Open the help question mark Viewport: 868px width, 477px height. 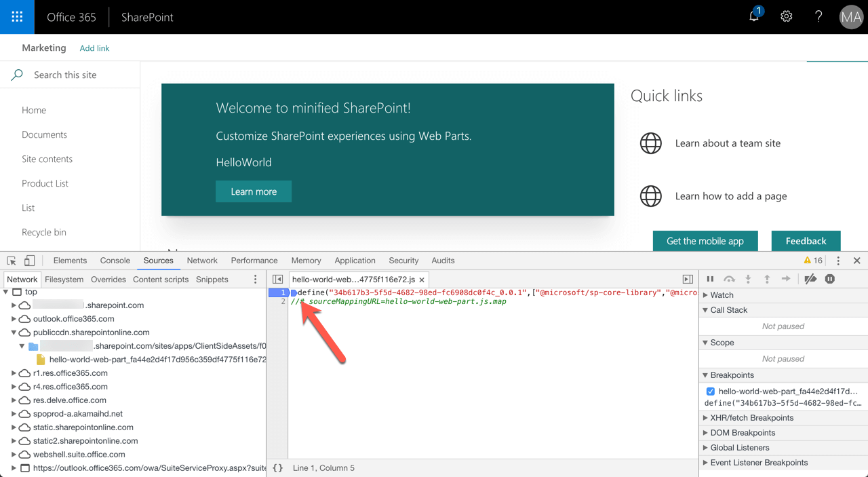[x=818, y=16]
